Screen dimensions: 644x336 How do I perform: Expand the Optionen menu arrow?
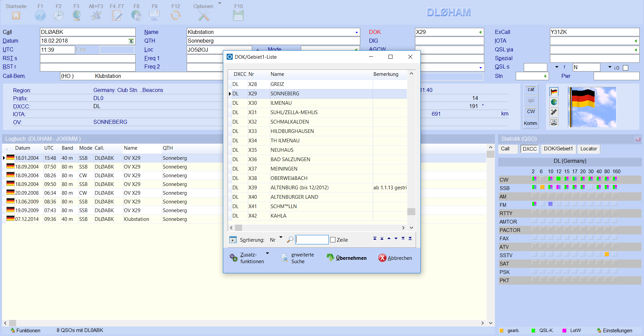[220, 3]
